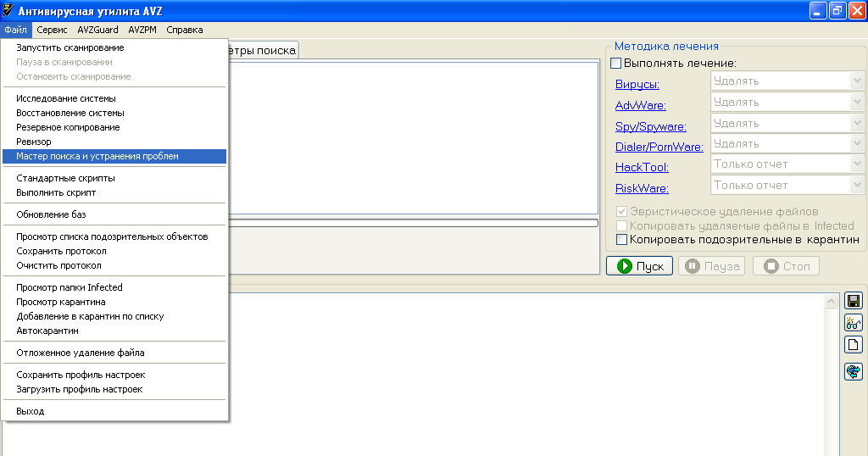Toggle the 'Выполнять лечение' checkbox

coord(615,63)
